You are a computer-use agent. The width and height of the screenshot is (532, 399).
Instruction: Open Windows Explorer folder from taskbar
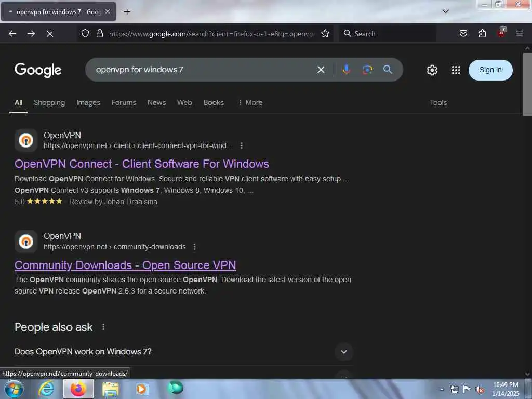pyautogui.click(x=110, y=389)
